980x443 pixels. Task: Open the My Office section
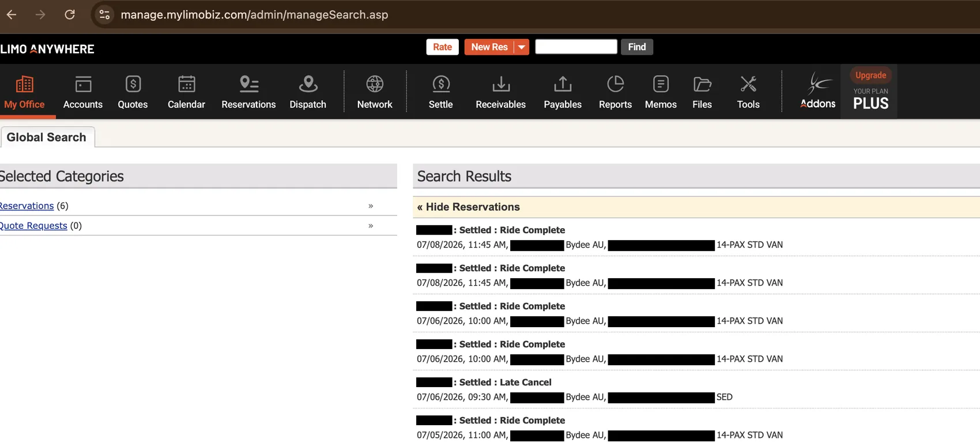pos(24,92)
